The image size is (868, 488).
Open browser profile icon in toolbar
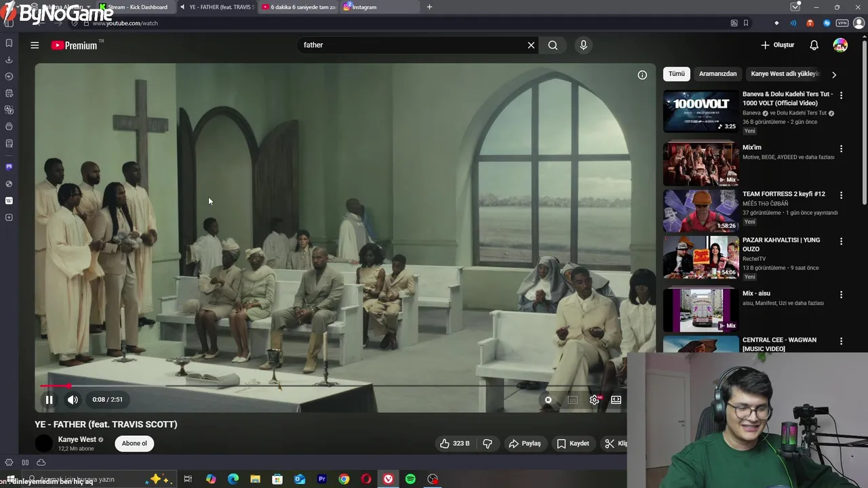tap(859, 23)
